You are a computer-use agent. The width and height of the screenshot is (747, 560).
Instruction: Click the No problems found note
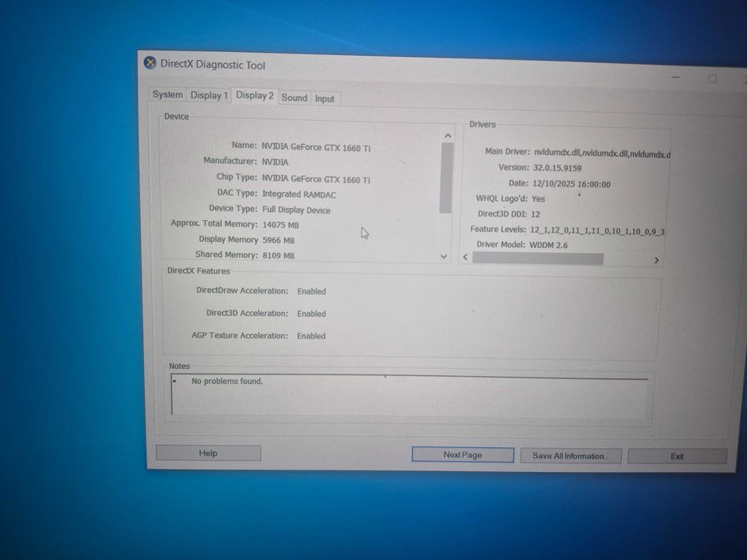(x=227, y=382)
